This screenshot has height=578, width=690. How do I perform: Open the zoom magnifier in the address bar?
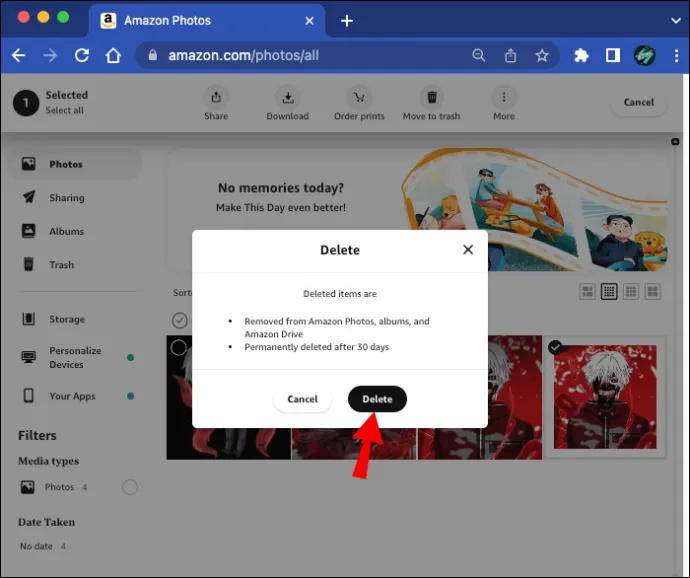pyautogui.click(x=478, y=55)
